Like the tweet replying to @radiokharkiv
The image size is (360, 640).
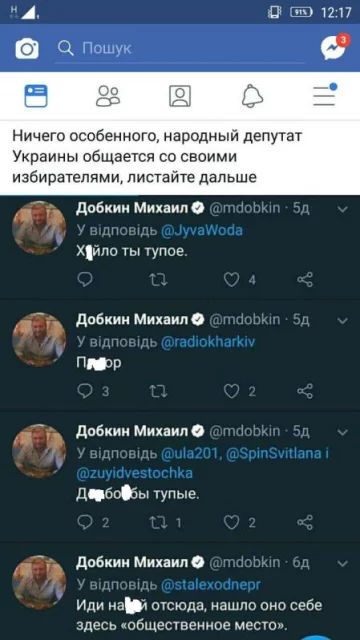point(231,391)
